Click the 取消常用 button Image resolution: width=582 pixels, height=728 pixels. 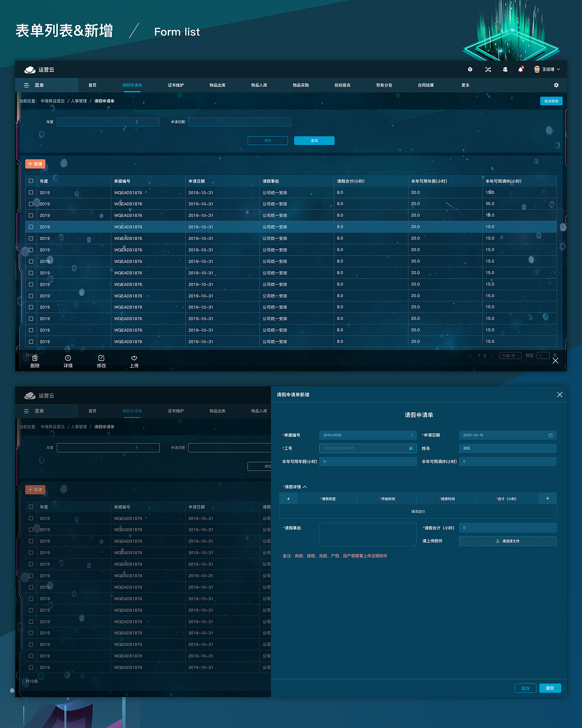[x=551, y=101]
